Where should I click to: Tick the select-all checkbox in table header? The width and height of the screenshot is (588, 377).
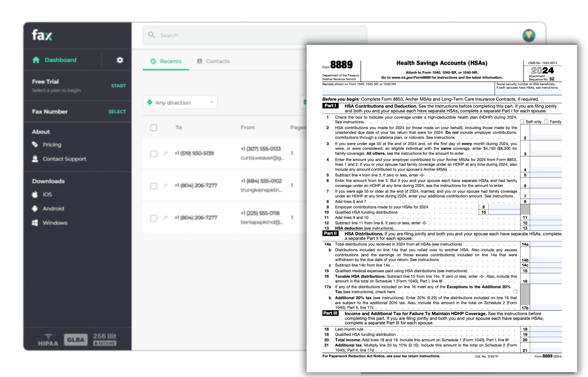tap(153, 128)
